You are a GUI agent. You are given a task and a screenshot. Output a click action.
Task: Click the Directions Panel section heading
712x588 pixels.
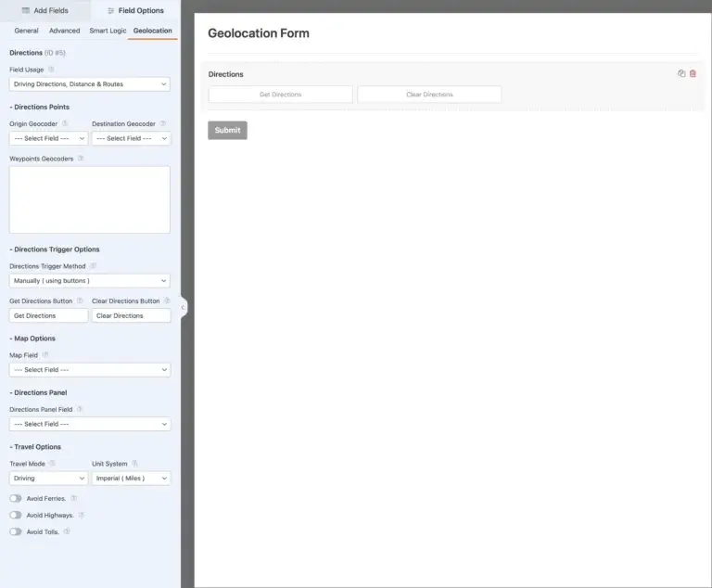pos(38,392)
